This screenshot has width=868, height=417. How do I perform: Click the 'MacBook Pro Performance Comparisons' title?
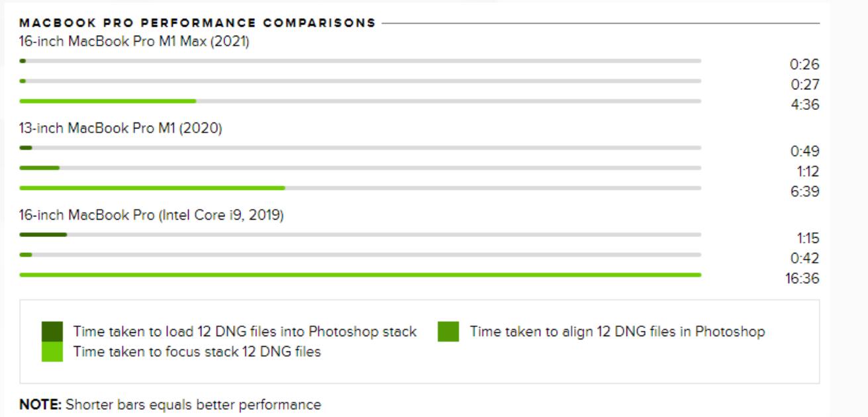pos(197,23)
